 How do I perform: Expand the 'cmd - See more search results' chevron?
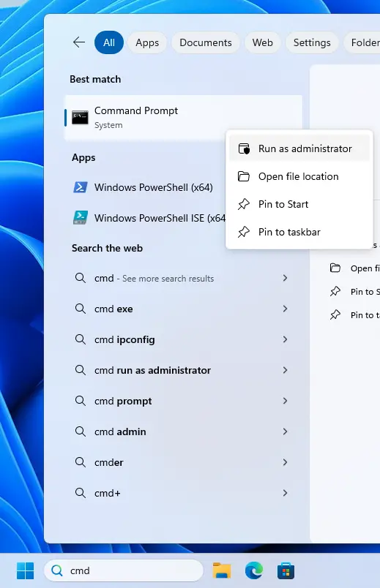tap(285, 278)
